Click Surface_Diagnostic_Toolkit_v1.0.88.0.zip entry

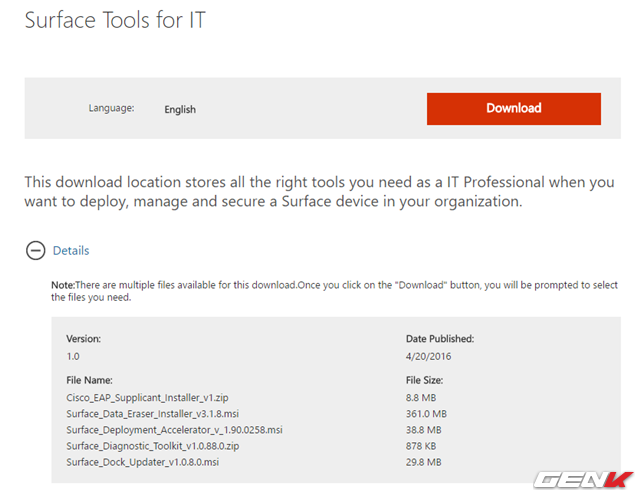pyautogui.click(x=153, y=446)
